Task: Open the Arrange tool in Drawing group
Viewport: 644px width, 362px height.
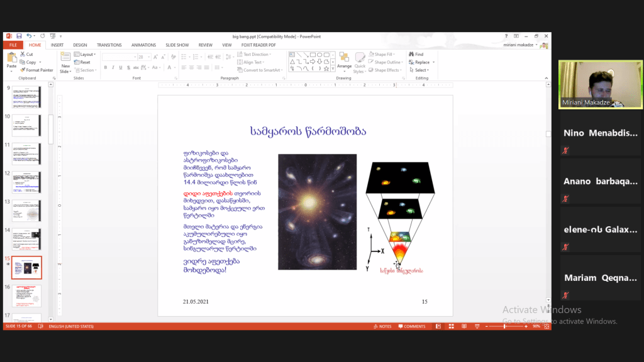Action: tap(344, 62)
